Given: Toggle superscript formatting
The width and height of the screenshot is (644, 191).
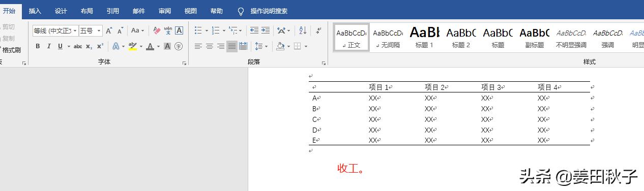Looking at the screenshot, I should point(100,46).
